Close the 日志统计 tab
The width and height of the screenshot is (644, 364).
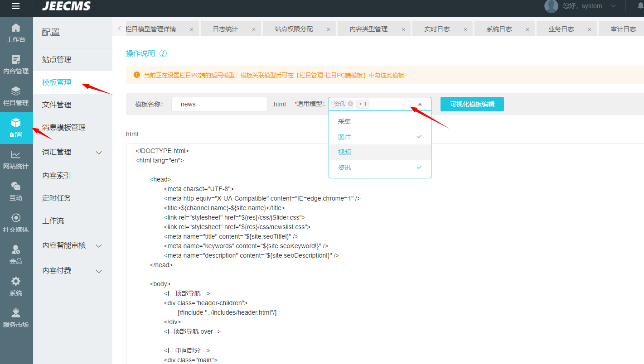tap(254, 29)
